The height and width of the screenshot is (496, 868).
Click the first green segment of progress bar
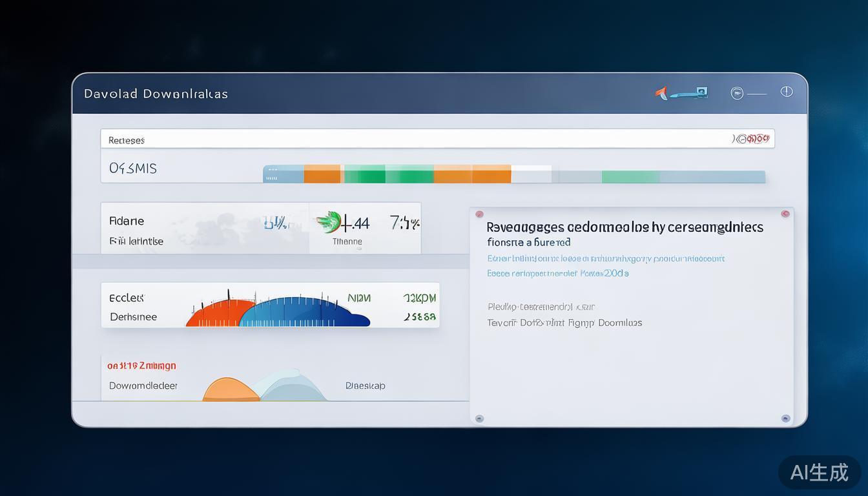click(364, 174)
